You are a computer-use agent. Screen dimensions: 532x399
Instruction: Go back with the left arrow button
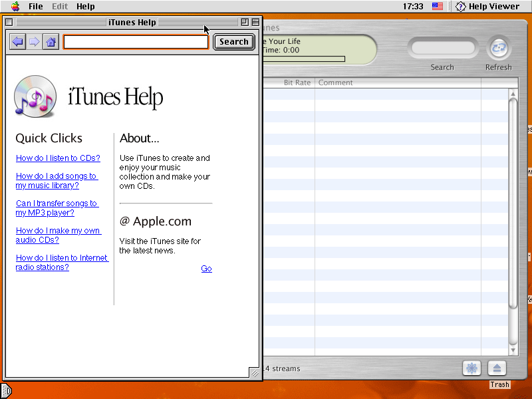pyautogui.click(x=18, y=42)
